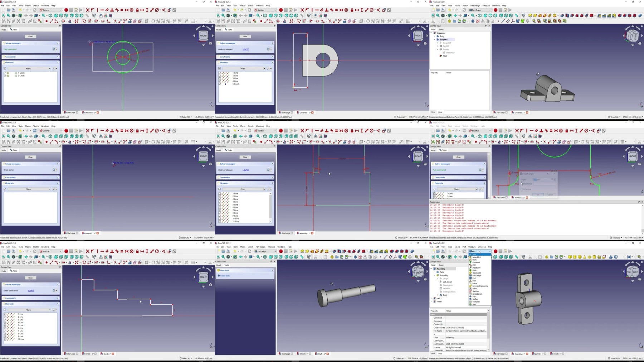This screenshot has height=362, width=644.
Task: Toggle 10-Line checkbox in shaft profile sketch window
Action: [x=5, y=339]
